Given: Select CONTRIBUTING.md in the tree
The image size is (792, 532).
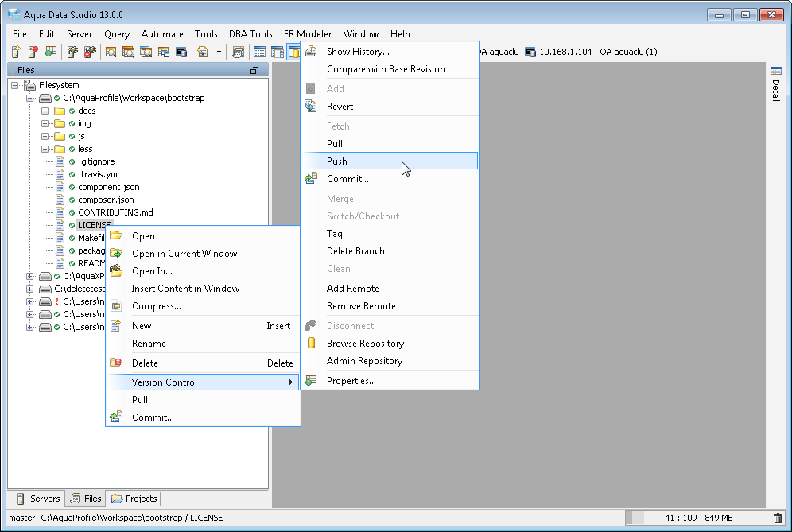Looking at the screenshot, I should 115,212.
